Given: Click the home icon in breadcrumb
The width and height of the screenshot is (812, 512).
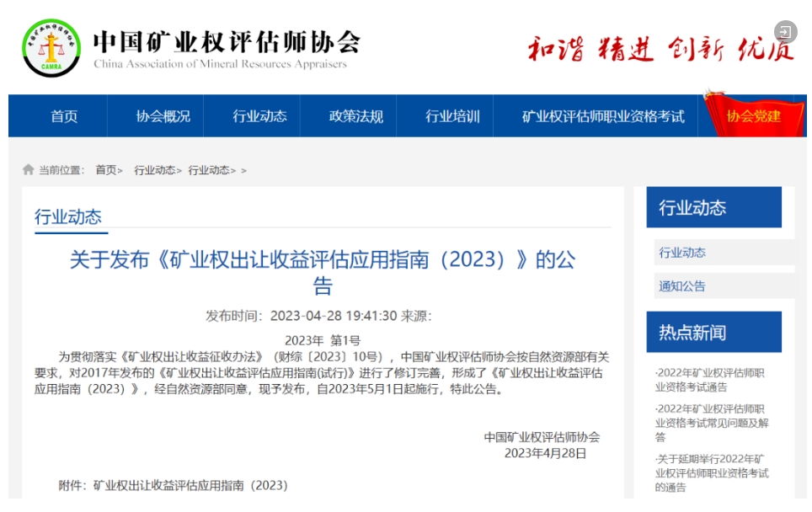Looking at the screenshot, I should click(x=29, y=170).
